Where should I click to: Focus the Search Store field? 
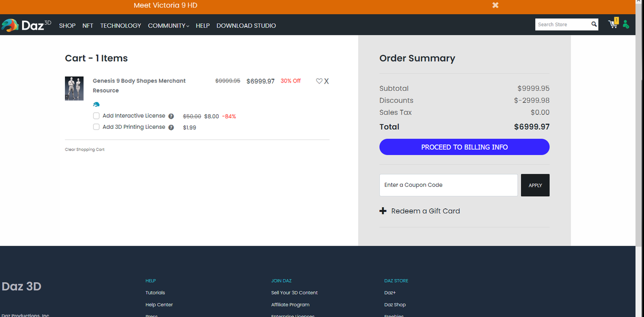562,24
